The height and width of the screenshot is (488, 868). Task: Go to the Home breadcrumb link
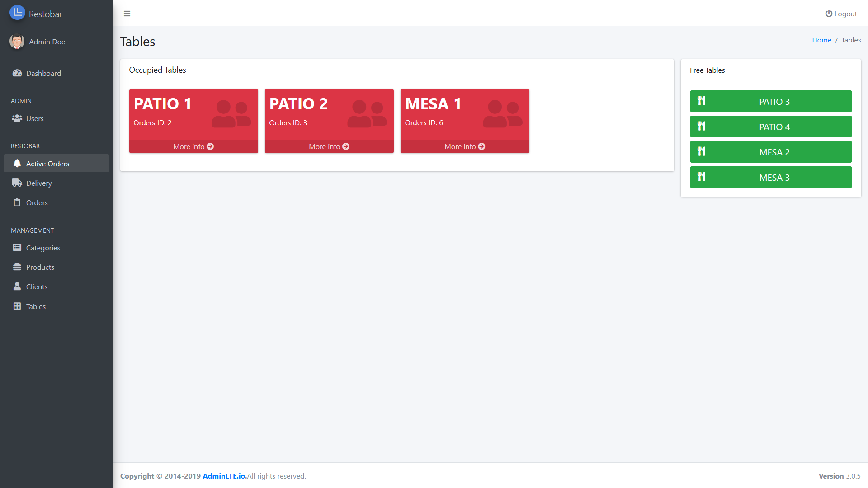(821, 40)
